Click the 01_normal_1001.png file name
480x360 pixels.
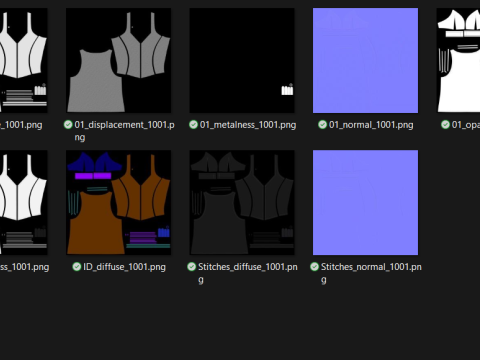point(371,125)
